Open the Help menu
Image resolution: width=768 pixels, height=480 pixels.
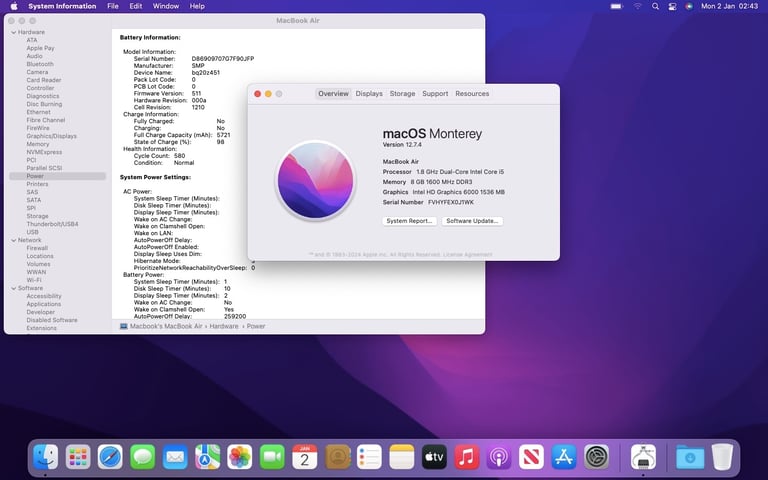(x=197, y=6)
